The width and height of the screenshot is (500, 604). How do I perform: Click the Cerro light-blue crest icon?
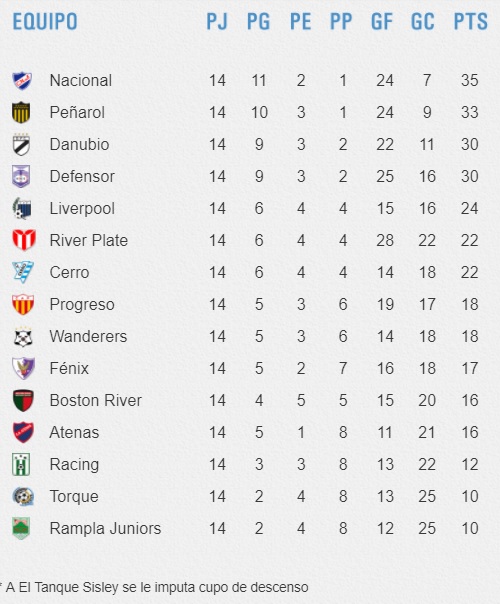(x=23, y=272)
